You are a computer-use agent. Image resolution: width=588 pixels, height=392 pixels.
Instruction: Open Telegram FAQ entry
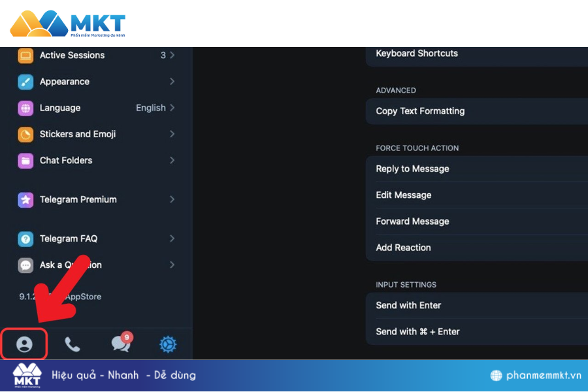click(x=97, y=238)
